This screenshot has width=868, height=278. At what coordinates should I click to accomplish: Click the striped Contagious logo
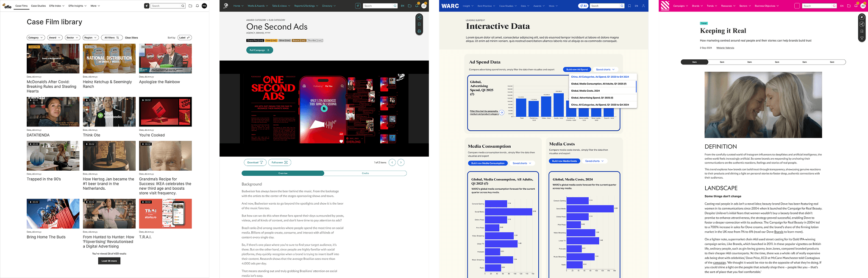[x=665, y=6]
